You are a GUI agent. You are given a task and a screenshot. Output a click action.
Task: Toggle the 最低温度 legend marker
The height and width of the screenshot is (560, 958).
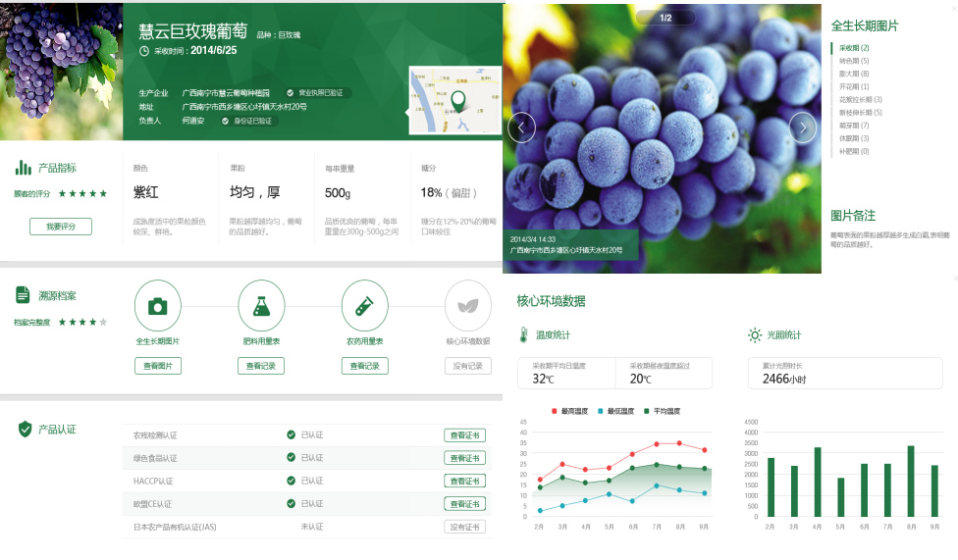point(600,411)
